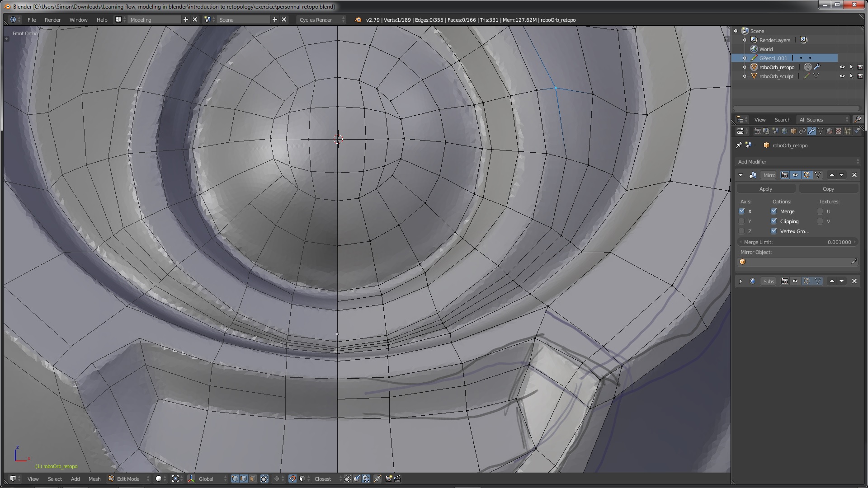The image size is (868, 488).
Task: Apply the Mirror modifier
Action: (766, 189)
